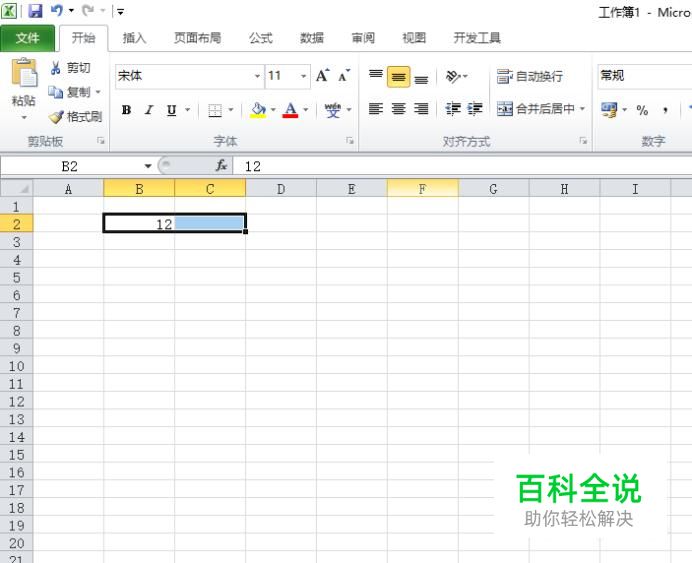692x563 pixels.
Task: Open the Customize Quick Access Toolbar arrow
Action: pos(120,11)
